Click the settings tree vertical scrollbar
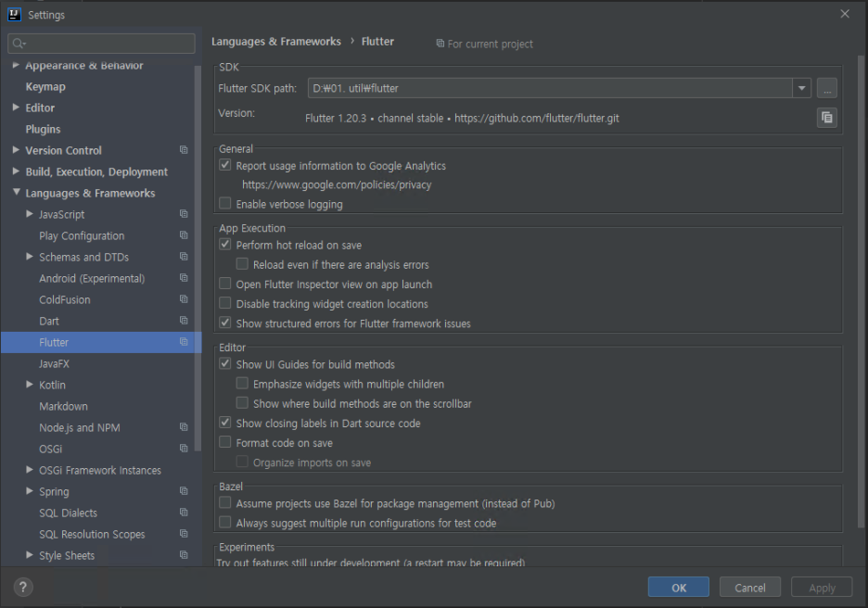Image resolution: width=868 pixels, height=608 pixels. [198, 258]
